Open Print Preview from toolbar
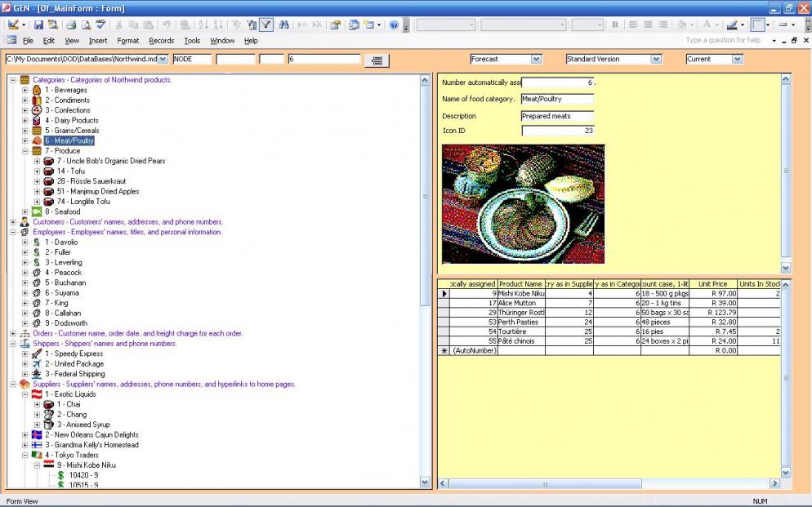The height and width of the screenshot is (507, 812). click(x=86, y=24)
